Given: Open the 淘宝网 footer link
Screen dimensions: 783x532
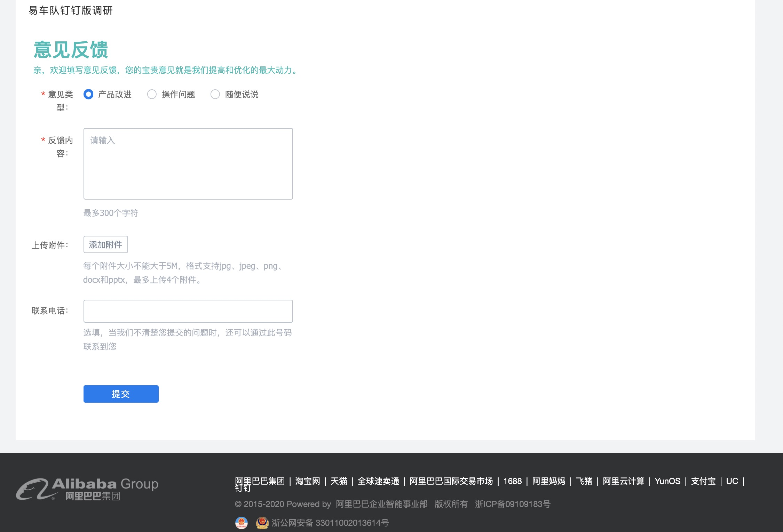Looking at the screenshot, I should (x=308, y=481).
